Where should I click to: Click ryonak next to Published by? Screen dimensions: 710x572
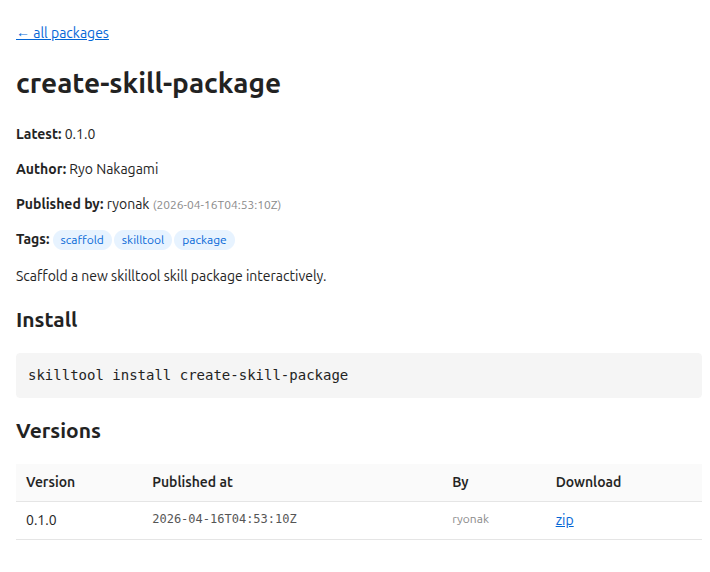[x=127, y=204]
